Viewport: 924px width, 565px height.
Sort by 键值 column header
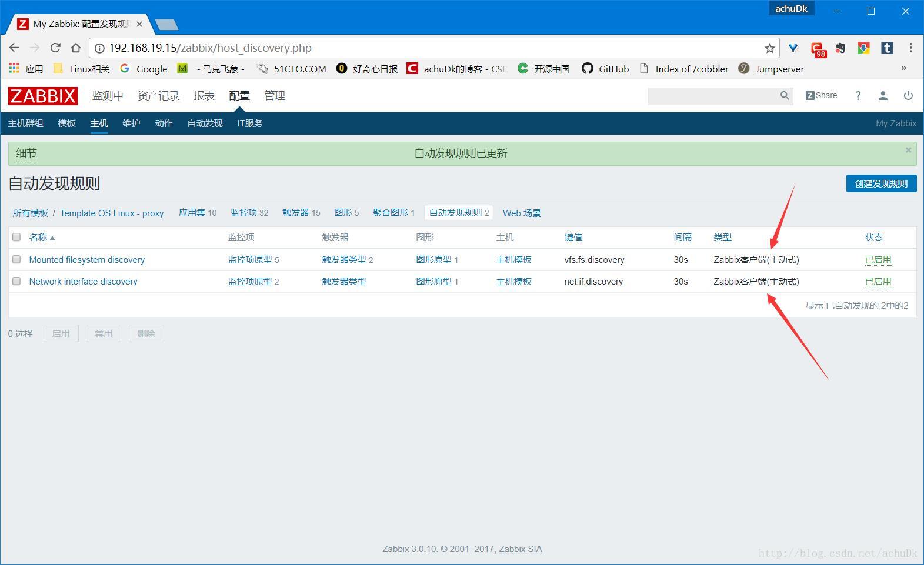573,237
